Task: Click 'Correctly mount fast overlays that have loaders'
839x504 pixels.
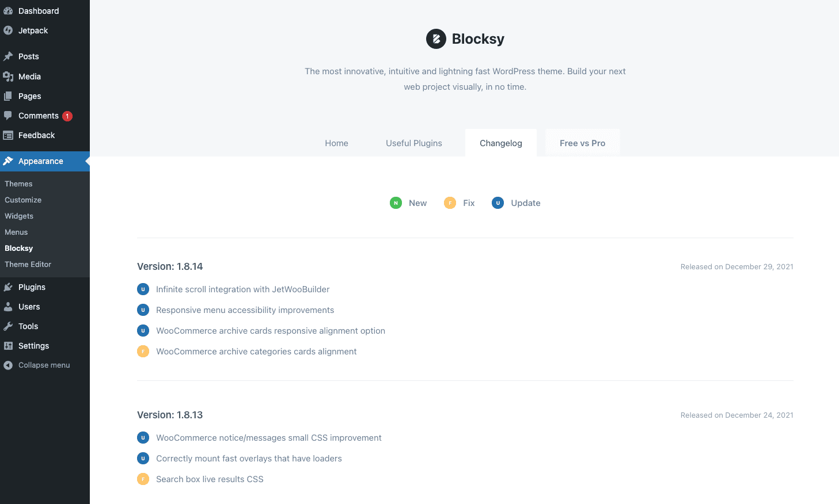Action: (x=249, y=459)
